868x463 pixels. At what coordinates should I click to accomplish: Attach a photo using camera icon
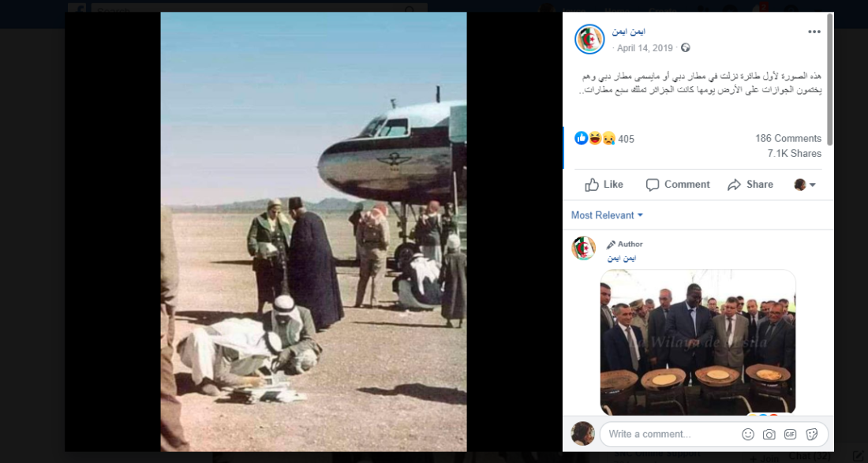coord(769,435)
